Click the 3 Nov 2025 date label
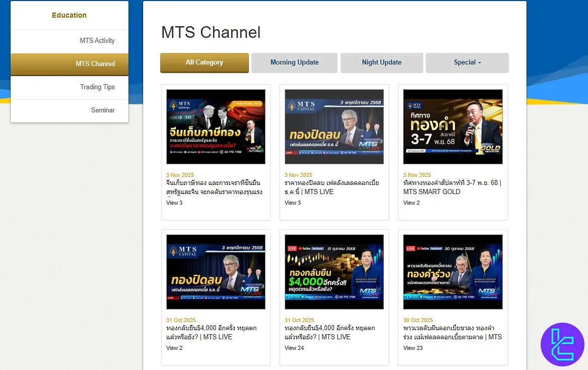588x370 pixels. (180, 175)
